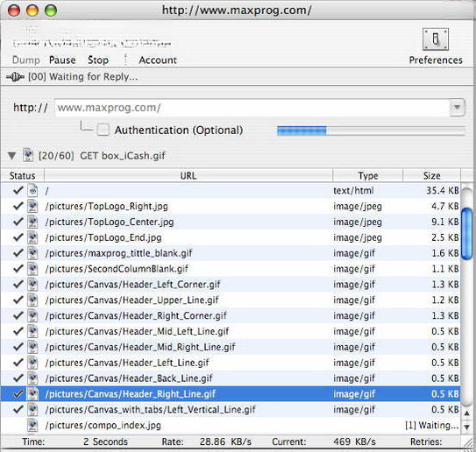Open the Account toolbar item
The image size is (476, 452).
[x=158, y=60]
